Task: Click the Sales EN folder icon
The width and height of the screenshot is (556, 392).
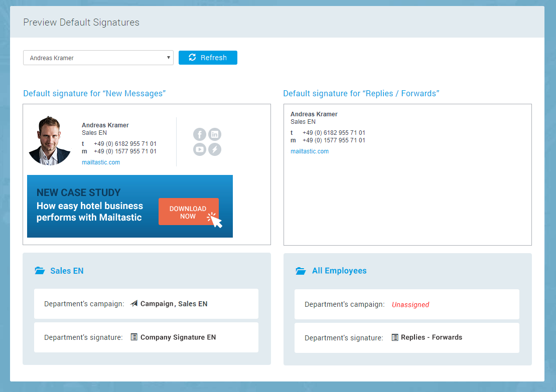Action: click(40, 271)
